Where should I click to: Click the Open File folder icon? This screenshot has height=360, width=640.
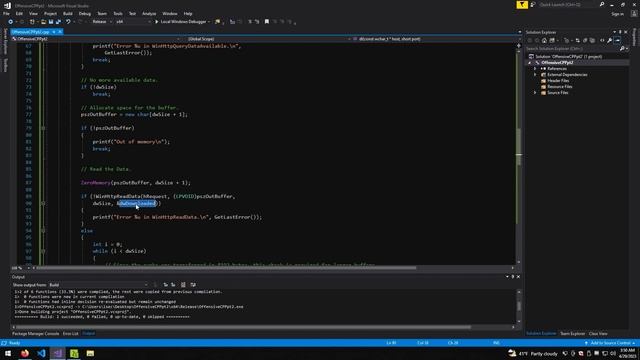tap(43, 22)
